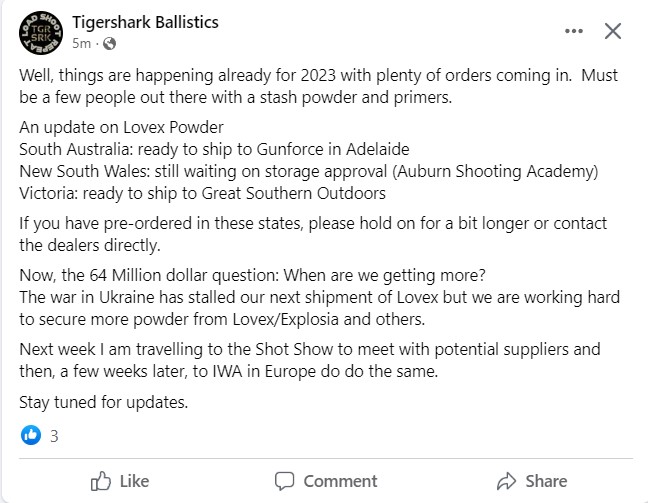Click the blue thumbs-up reaction icon
The height and width of the screenshot is (503, 648).
(31, 435)
